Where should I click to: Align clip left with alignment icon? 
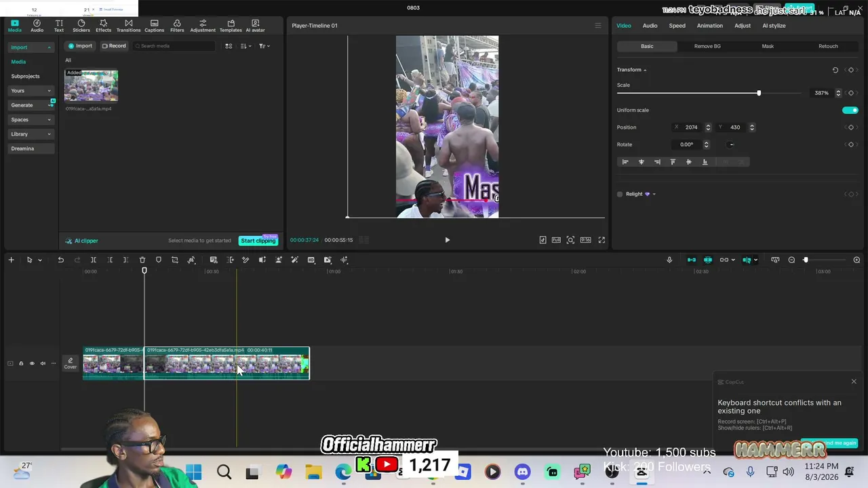pos(625,162)
